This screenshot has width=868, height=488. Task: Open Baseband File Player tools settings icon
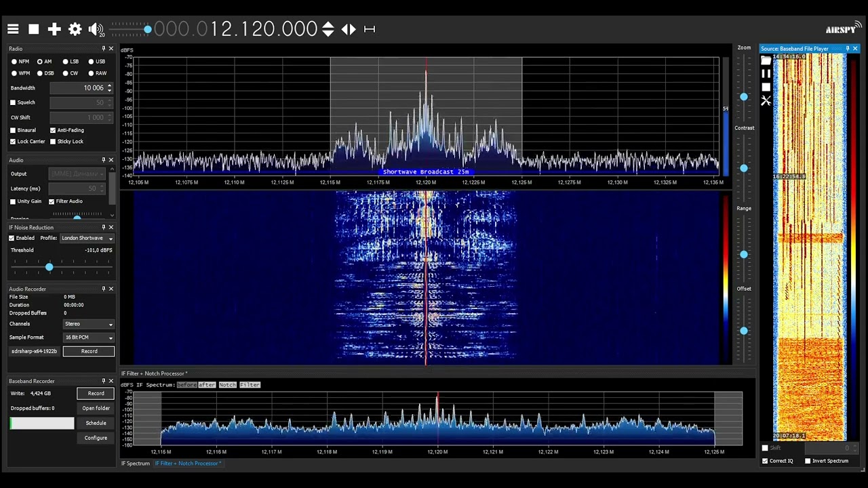coord(766,101)
